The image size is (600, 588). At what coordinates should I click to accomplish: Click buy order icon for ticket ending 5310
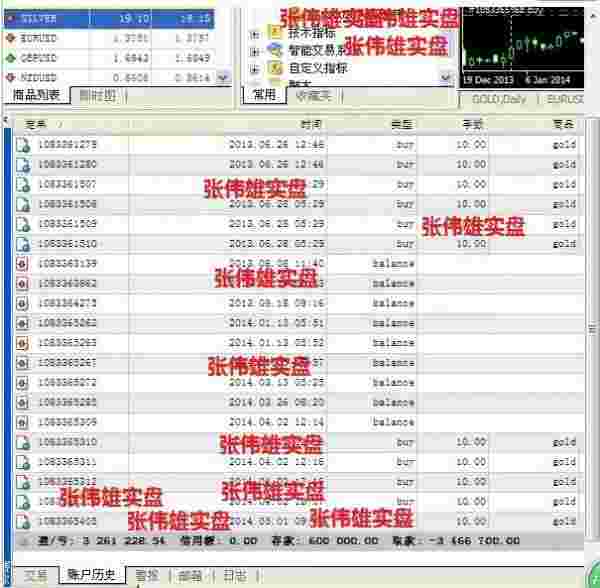click(23, 442)
